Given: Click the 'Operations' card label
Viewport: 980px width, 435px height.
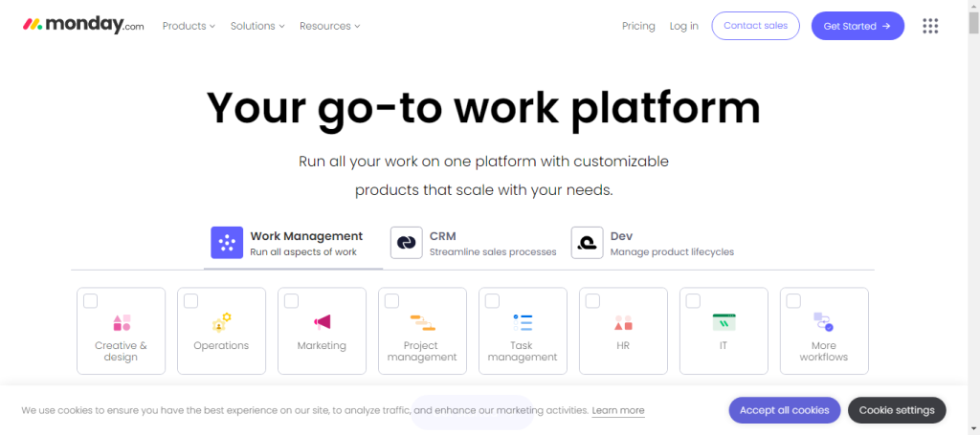Looking at the screenshot, I should [x=221, y=346].
